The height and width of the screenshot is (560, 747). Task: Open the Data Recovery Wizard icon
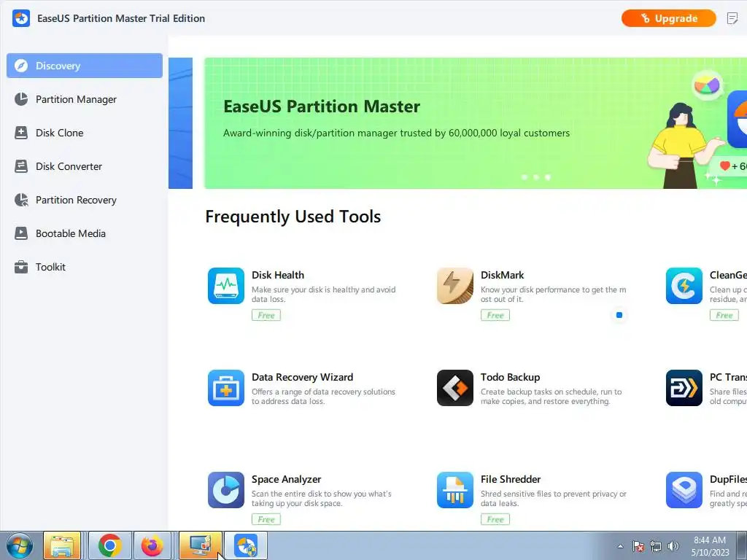226,388
